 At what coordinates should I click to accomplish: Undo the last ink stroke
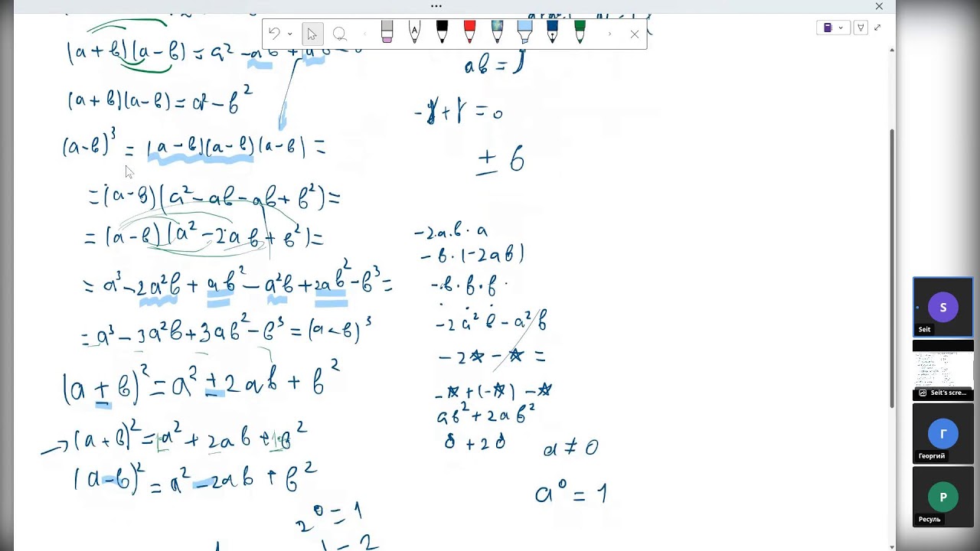click(x=275, y=34)
